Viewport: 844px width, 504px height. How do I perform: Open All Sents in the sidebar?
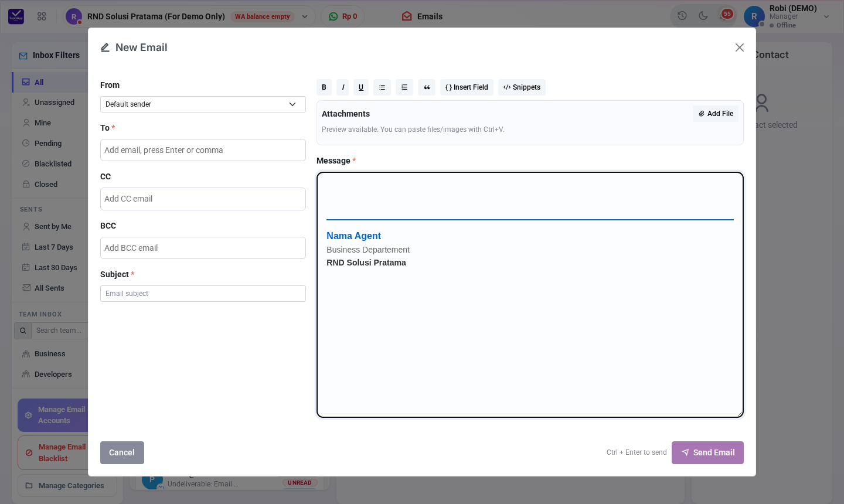coord(50,288)
